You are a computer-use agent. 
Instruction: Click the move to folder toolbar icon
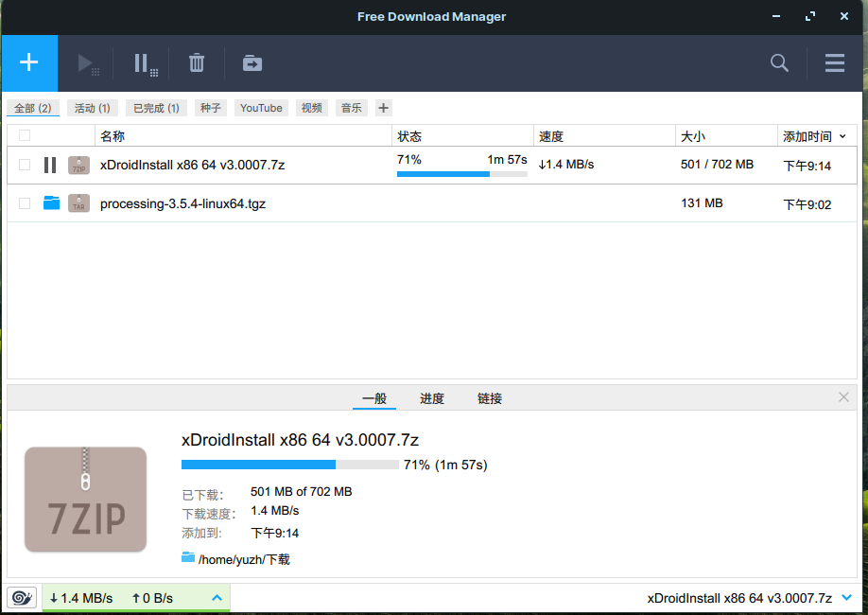tap(252, 62)
